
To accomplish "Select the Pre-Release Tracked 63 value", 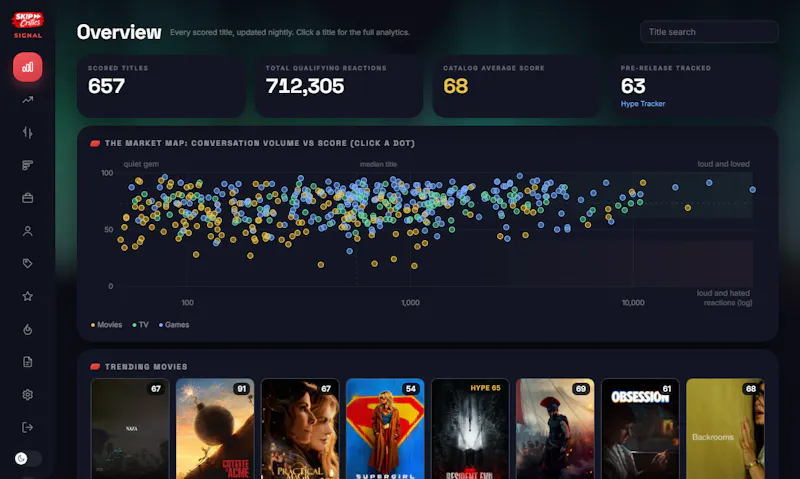I will coord(633,86).
